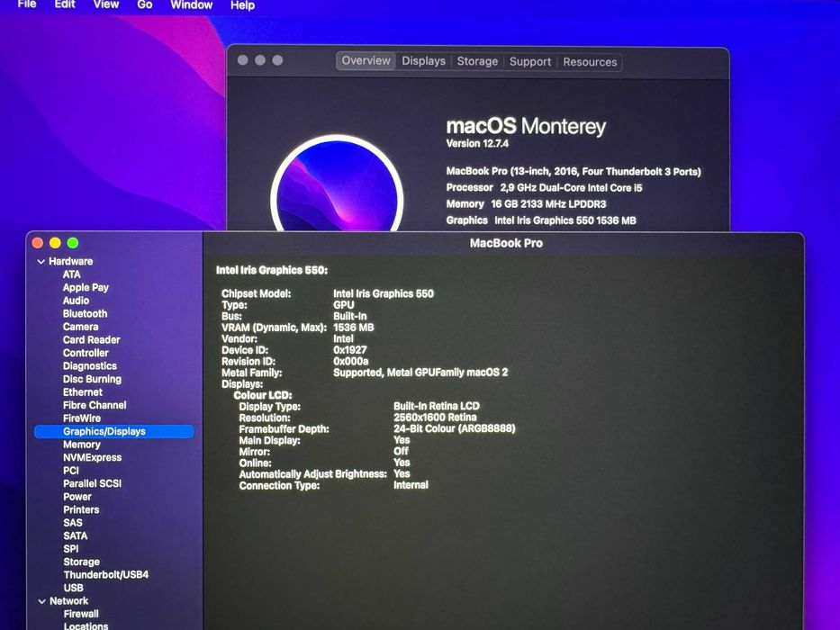Open the Help menu

(242, 5)
